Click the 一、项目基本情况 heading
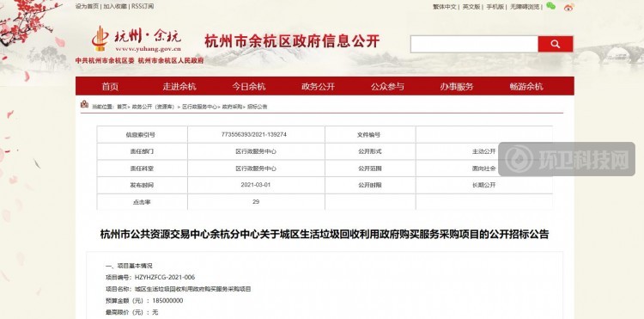644x319 pixels. (129, 266)
